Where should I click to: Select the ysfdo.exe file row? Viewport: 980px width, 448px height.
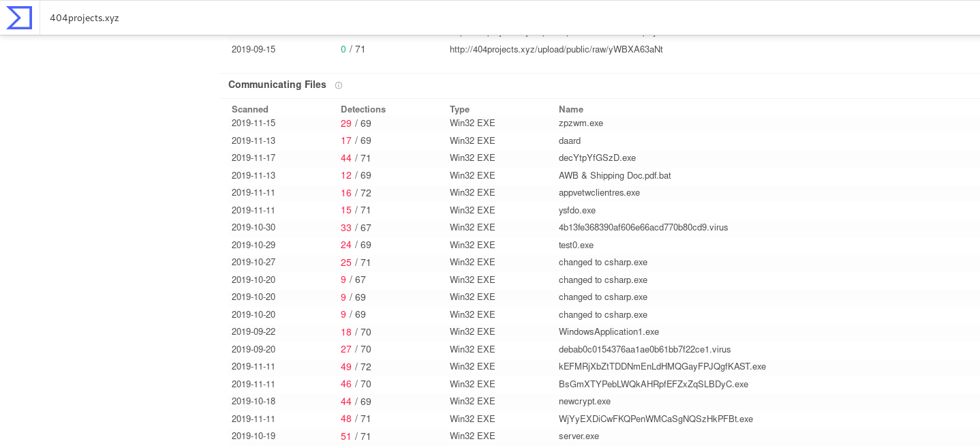pyautogui.click(x=577, y=211)
